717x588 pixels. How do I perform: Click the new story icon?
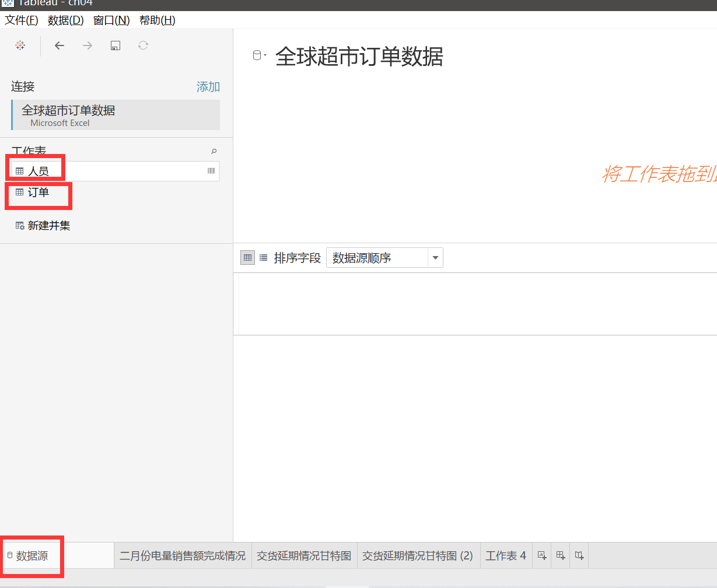(x=579, y=556)
